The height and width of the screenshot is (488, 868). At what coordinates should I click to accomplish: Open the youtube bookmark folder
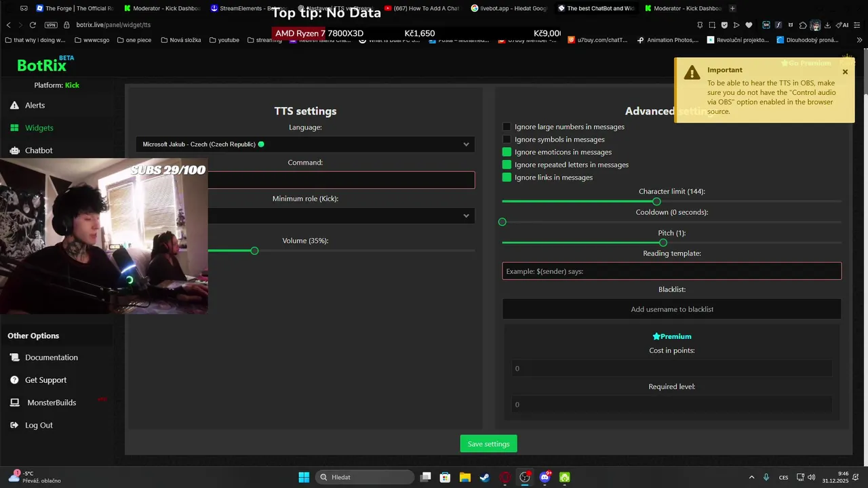point(224,40)
